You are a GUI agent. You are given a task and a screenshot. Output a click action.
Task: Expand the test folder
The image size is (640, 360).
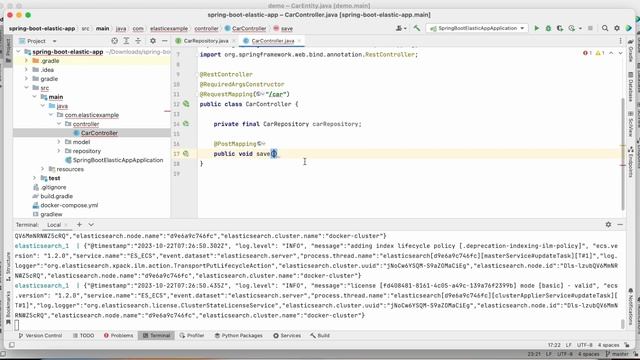(34, 178)
